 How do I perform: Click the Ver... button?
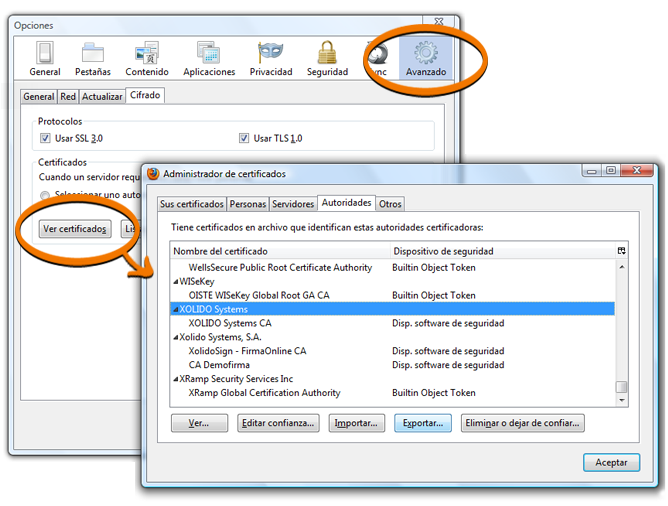199,423
